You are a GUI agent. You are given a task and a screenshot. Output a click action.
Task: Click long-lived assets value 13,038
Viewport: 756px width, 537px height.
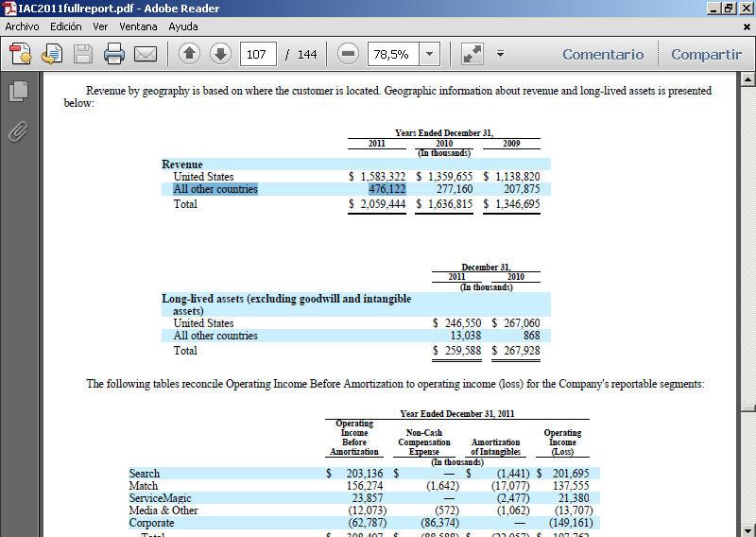click(x=465, y=336)
